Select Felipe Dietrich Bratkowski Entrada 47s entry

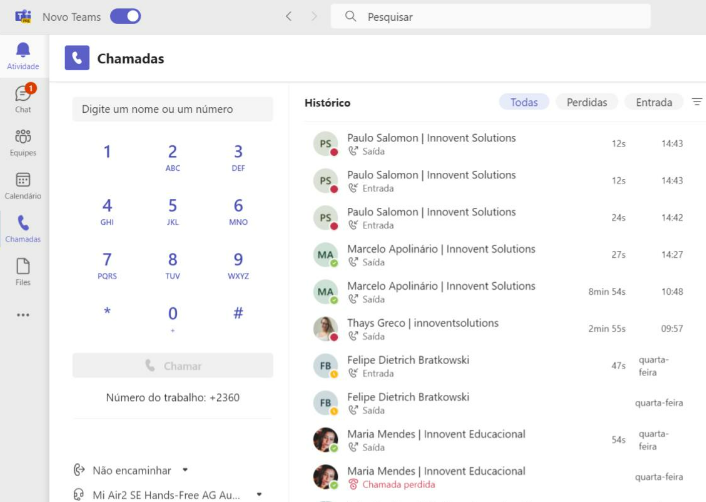tap(500, 366)
